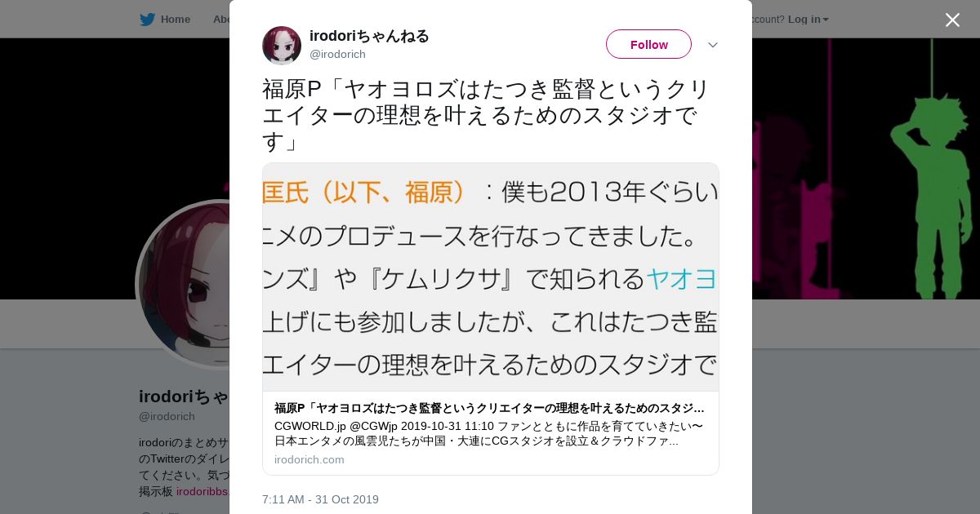Open the Log in dropdown menu

[x=808, y=19]
